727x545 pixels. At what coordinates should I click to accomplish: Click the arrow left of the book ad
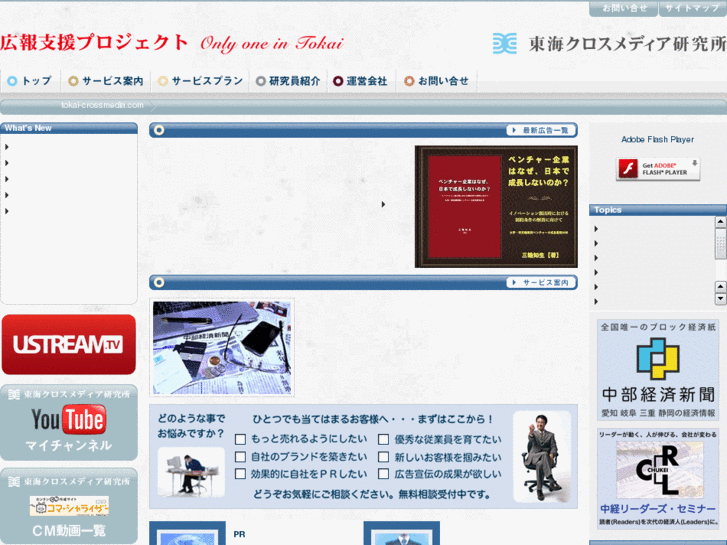tap(383, 204)
